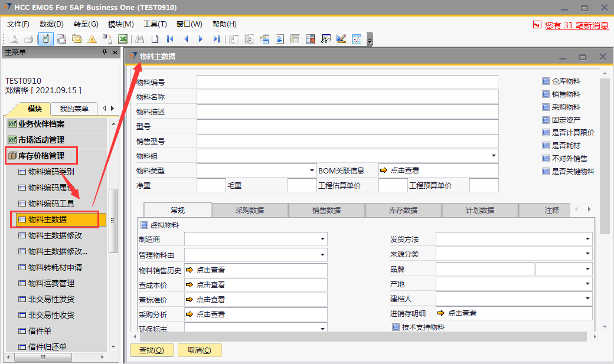Click BOM关联信息 点击查看 arrow icon

click(383, 170)
